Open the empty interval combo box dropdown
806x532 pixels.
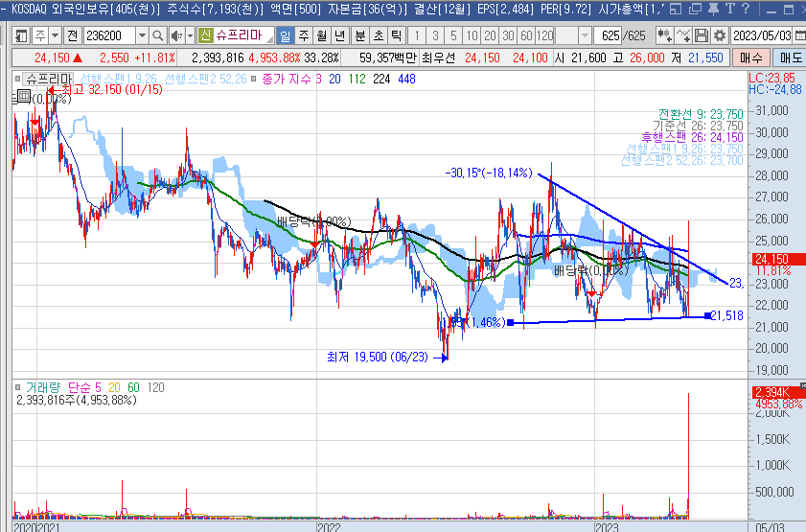click(585, 36)
